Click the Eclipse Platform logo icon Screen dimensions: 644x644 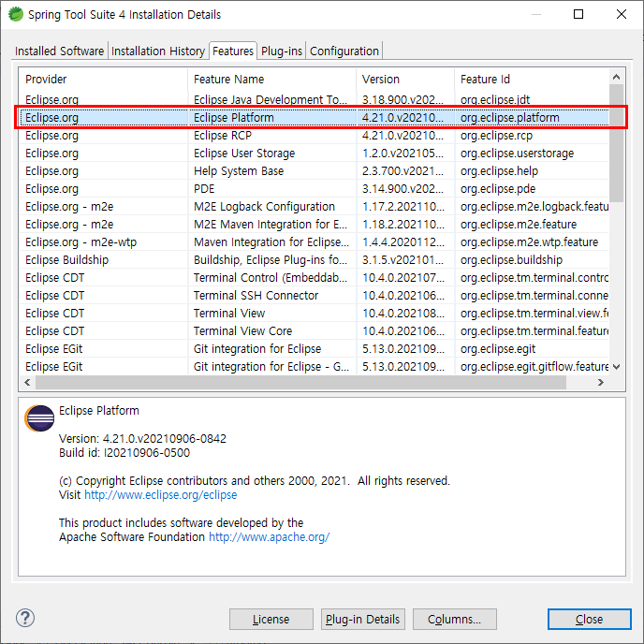pos(39,418)
